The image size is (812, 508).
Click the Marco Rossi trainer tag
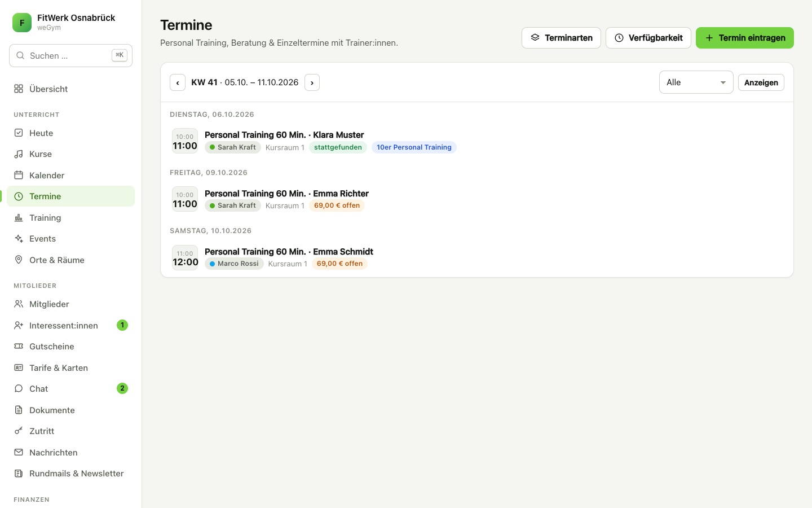[234, 264]
